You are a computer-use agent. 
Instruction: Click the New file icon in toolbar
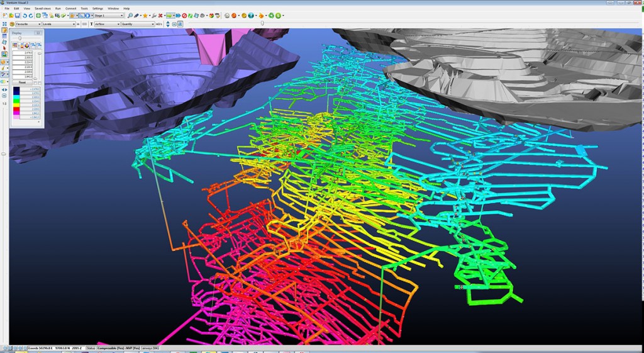(x=5, y=16)
